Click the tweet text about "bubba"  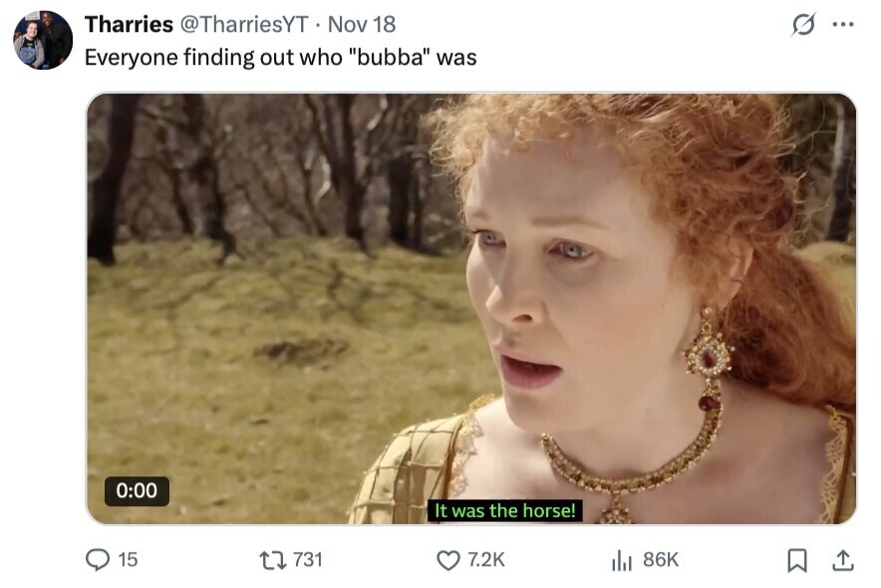tap(280, 58)
